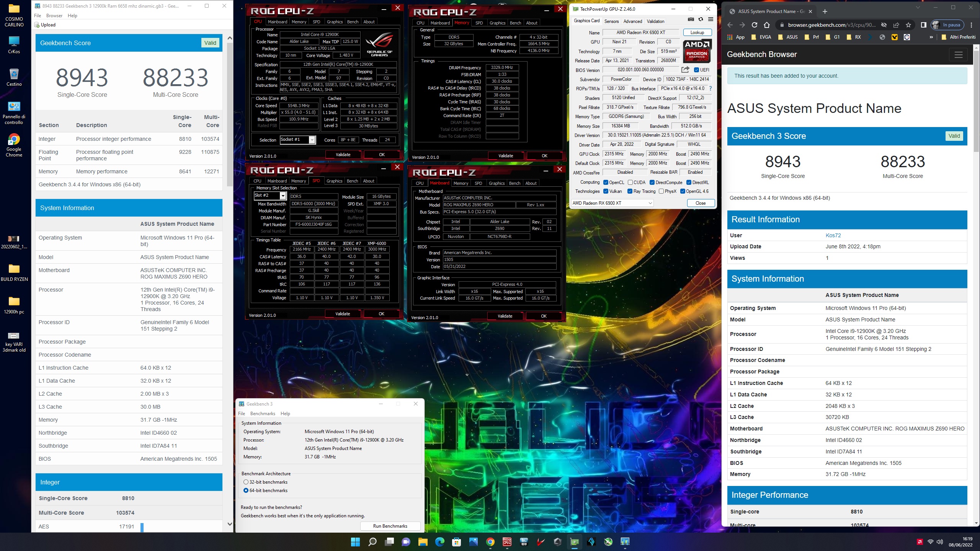
Task: Open a new Chrome tab
Action: pyautogui.click(x=825, y=11)
